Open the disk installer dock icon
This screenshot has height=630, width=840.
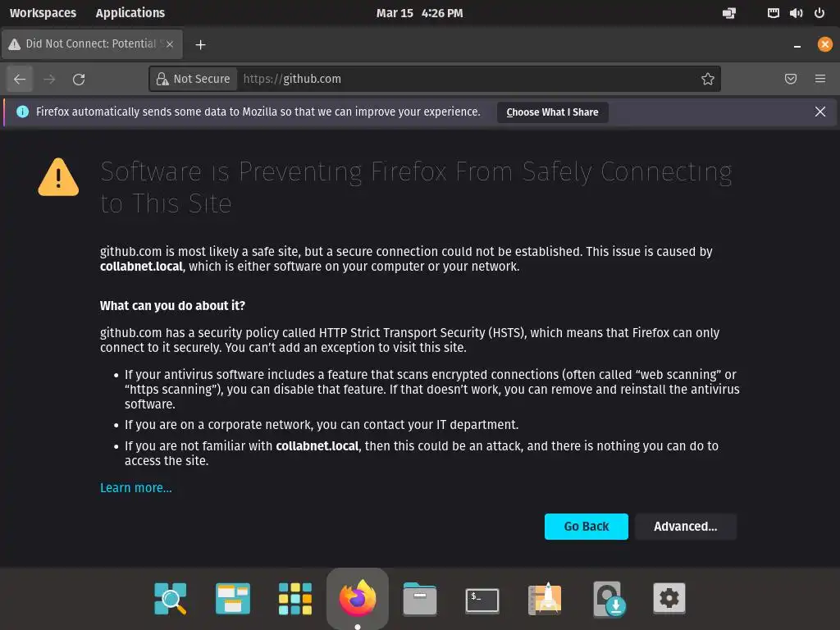[x=608, y=598]
